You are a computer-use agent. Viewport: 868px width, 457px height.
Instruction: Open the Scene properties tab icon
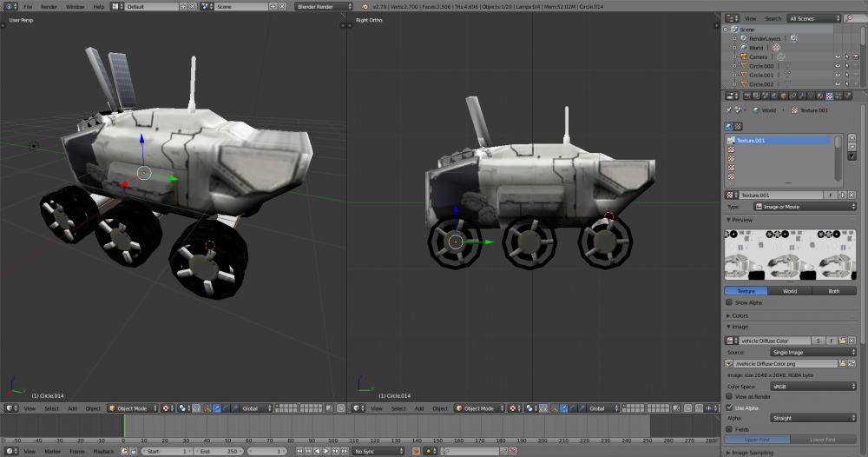point(766,96)
